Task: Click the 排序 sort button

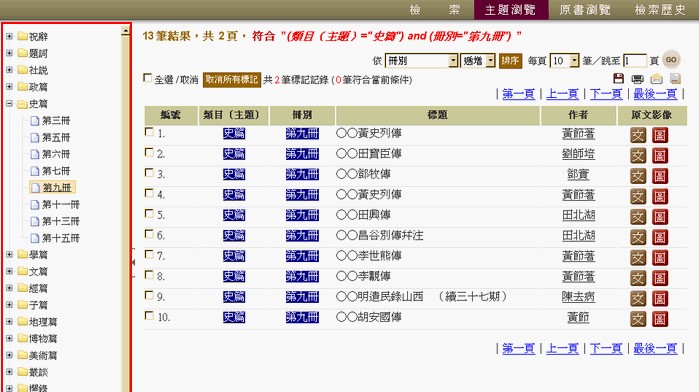Action: point(510,61)
